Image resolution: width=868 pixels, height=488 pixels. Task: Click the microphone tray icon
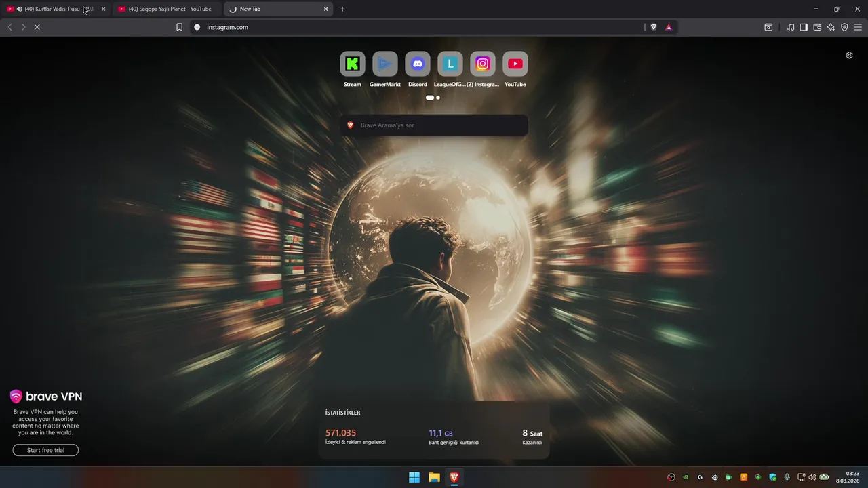pyautogui.click(x=787, y=477)
